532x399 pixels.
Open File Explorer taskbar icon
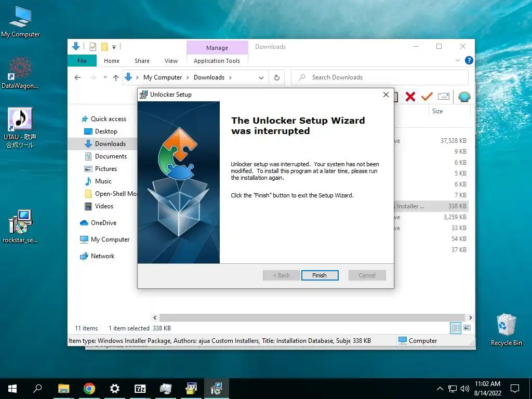coord(64,389)
